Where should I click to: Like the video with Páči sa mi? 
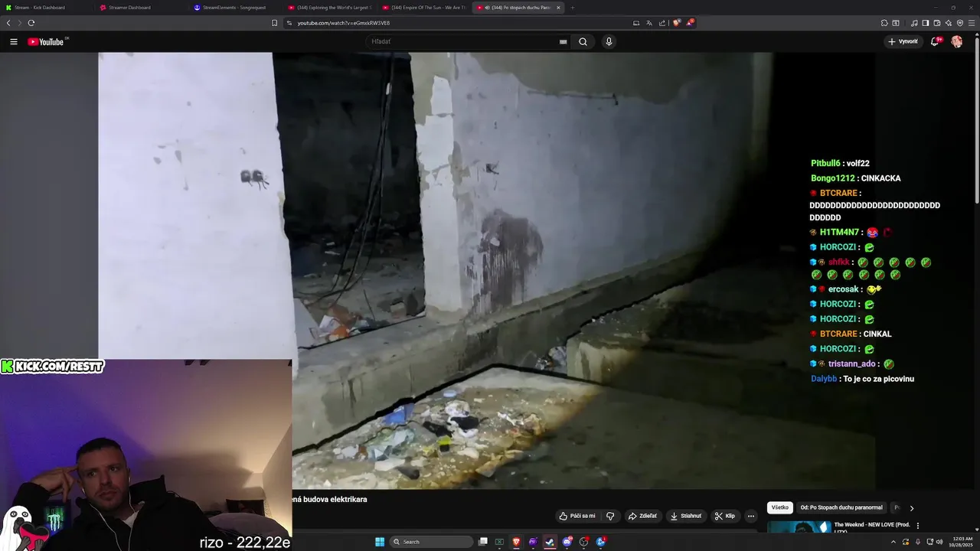[577, 516]
